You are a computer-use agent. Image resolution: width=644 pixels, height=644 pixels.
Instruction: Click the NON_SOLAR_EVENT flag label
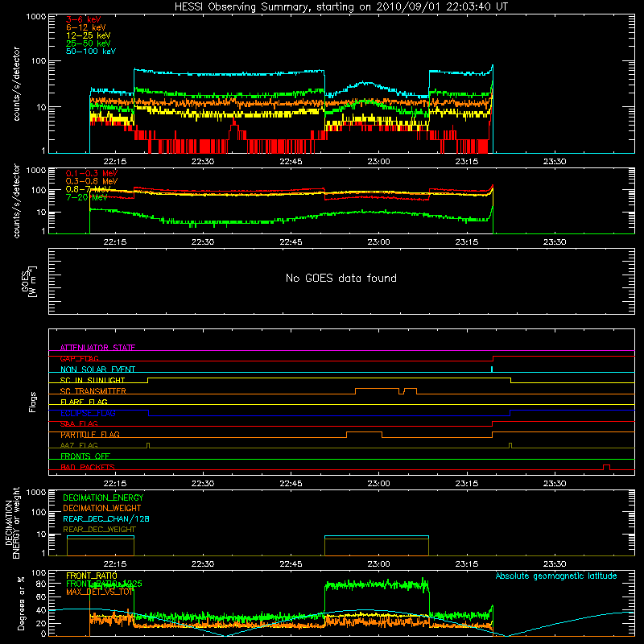97,369
